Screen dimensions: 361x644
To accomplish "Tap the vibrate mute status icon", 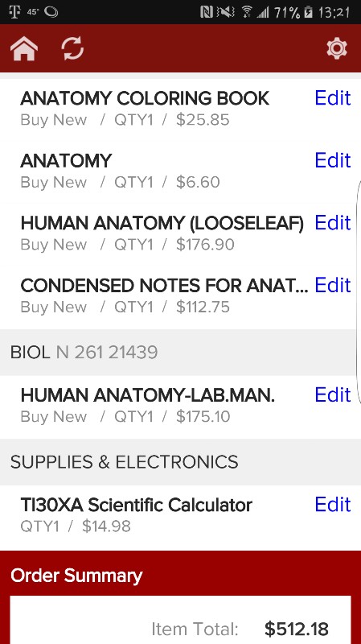I will point(226,12).
